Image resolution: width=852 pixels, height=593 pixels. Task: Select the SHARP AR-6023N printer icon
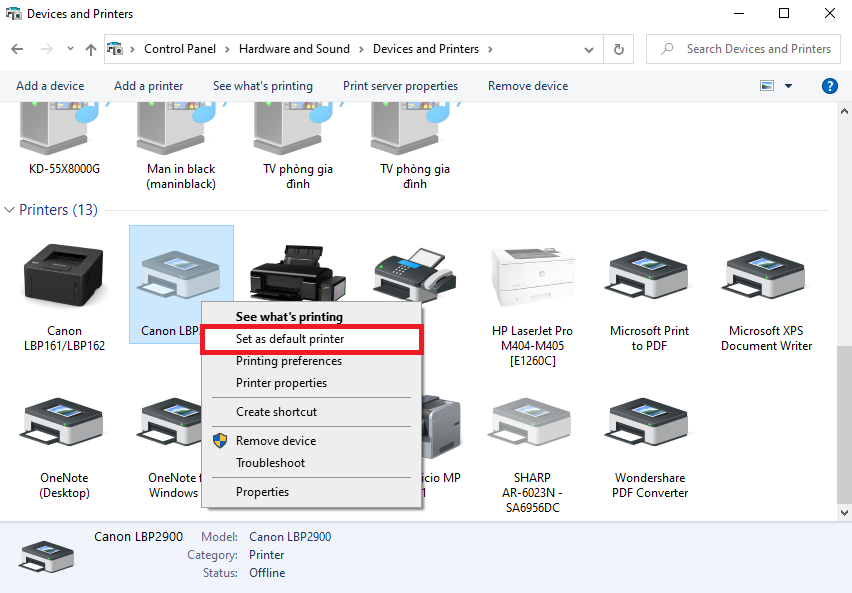[x=532, y=422]
